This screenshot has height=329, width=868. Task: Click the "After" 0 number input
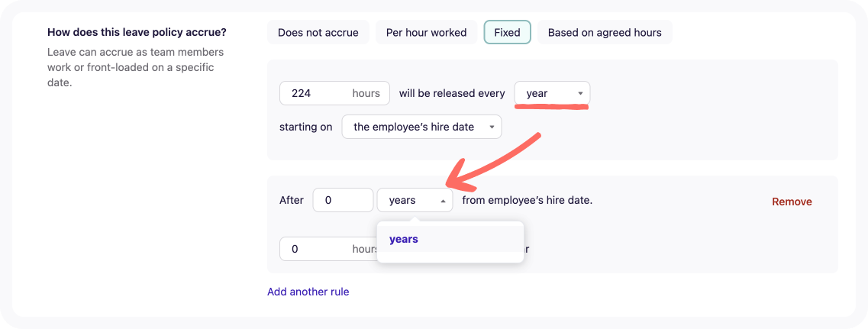tap(343, 200)
